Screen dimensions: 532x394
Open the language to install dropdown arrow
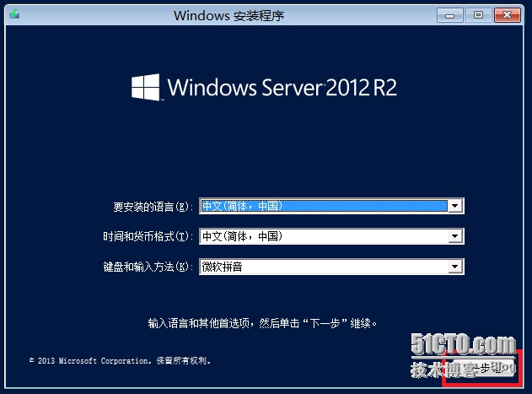pos(455,206)
